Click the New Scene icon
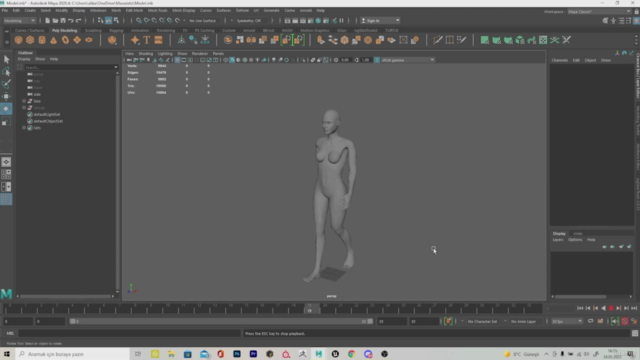Screen dimensions: 640x360 pos(47,20)
